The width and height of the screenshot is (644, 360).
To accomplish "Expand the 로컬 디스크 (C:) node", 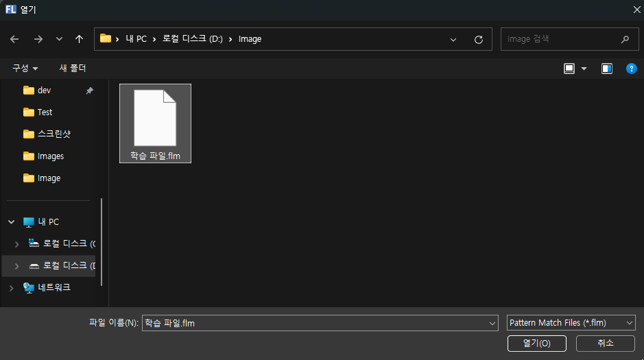I will 17,244.
